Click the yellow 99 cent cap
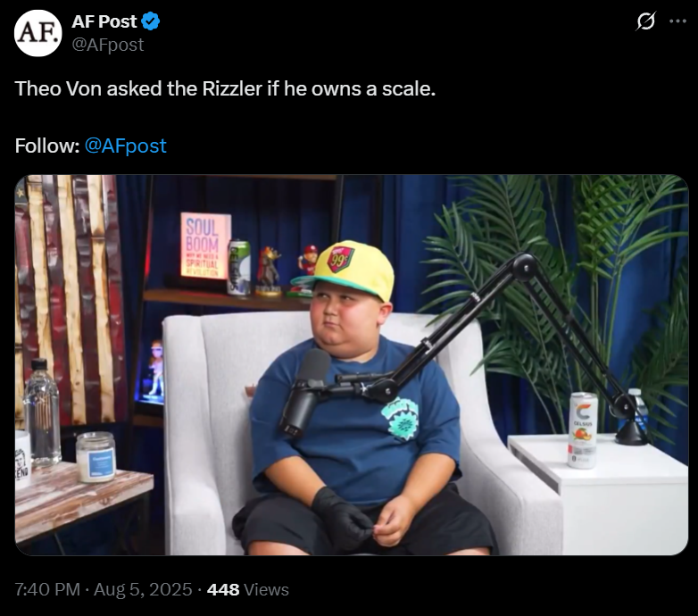 (345, 270)
